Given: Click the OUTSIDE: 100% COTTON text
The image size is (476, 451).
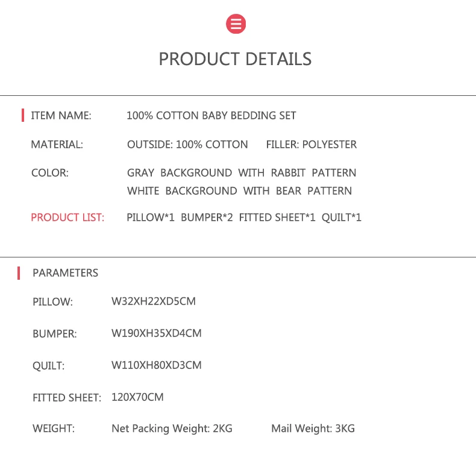Looking at the screenshot, I should pyautogui.click(x=187, y=144).
